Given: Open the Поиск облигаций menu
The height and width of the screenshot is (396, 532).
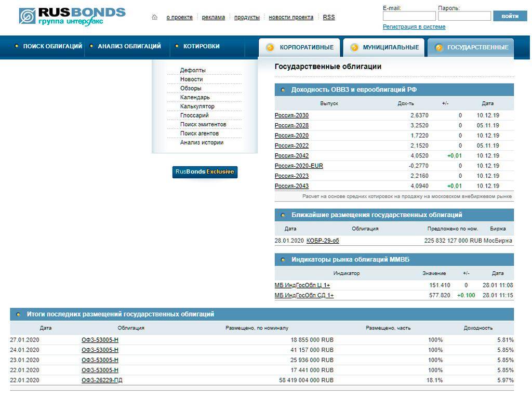Looking at the screenshot, I should tap(52, 46).
